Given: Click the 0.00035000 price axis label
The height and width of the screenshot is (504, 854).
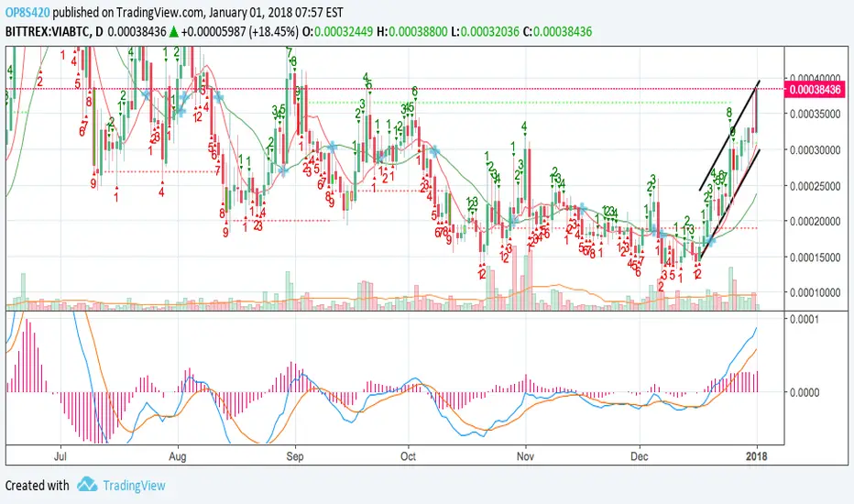Looking at the screenshot, I should pos(816,115).
